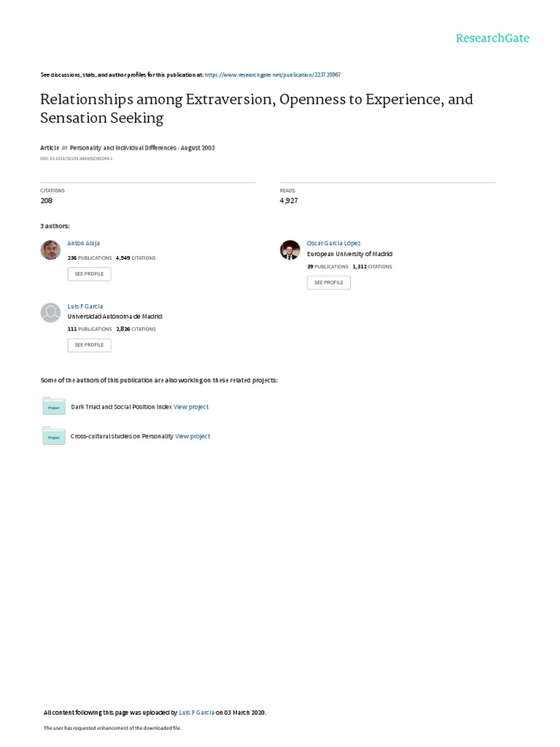Open Oscar Garcia López's profile photo
560x747 pixels.
[289, 249]
